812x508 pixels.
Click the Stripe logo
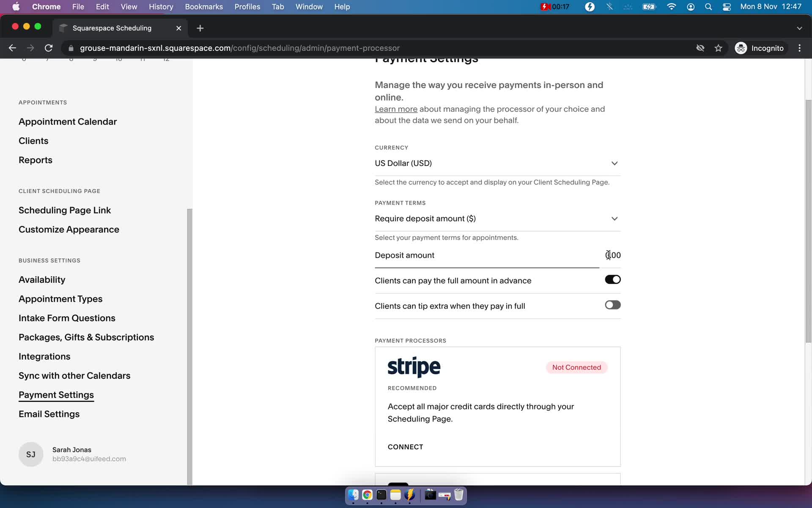tap(414, 367)
